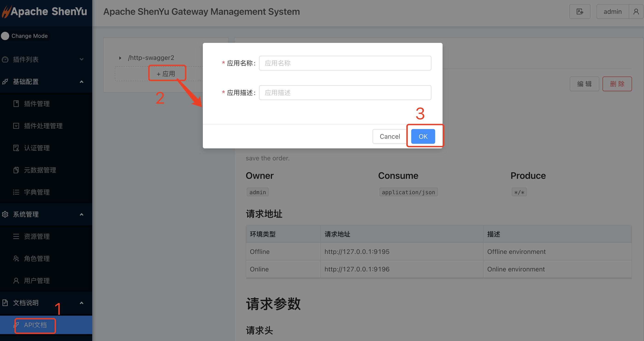Select the 元数据管理 metadata icon
The image size is (644, 341).
click(16, 170)
